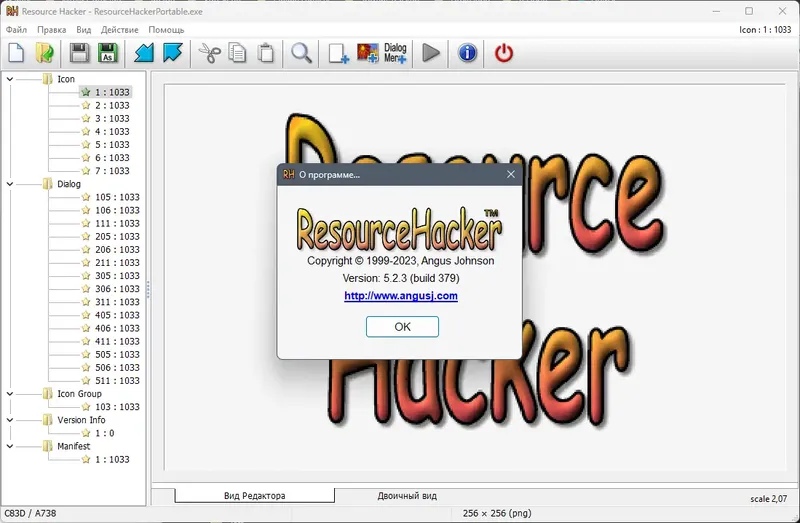The width and height of the screenshot is (800, 523).
Task: Click the scale 2,07 status text
Action: [768, 499]
